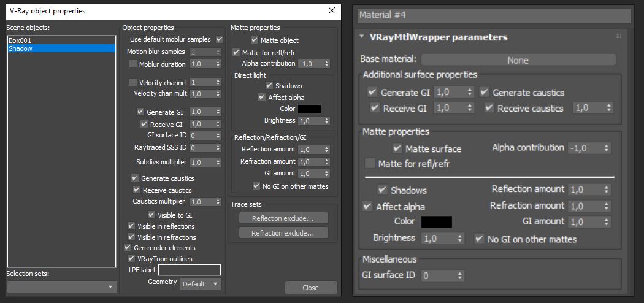
Task: Open the Direct light Color swatch
Action: (309, 109)
